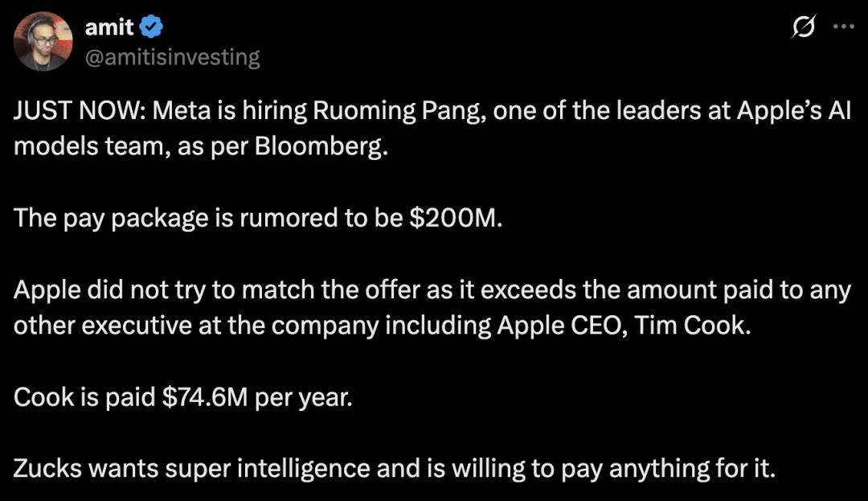The height and width of the screenshot is (501, 868).
Task: Open the three-dot more options menu
Action: click(843, 27)
